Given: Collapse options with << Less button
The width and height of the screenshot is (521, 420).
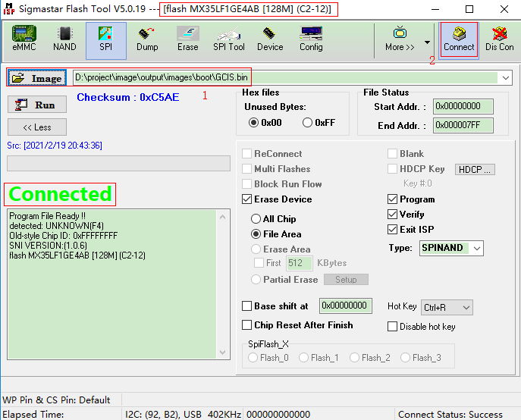Looking at the screenshot, I should [x=37, y=127].
